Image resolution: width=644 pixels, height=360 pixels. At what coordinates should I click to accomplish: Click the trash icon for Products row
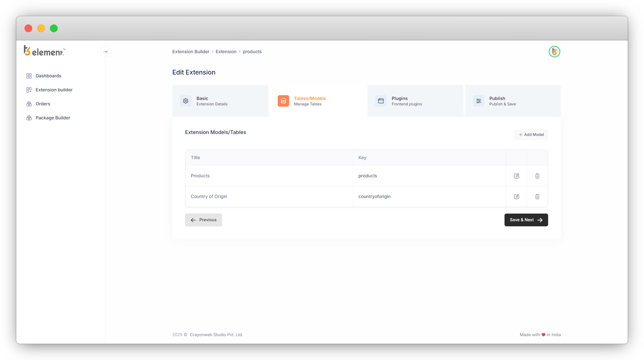tap(537, 176)
